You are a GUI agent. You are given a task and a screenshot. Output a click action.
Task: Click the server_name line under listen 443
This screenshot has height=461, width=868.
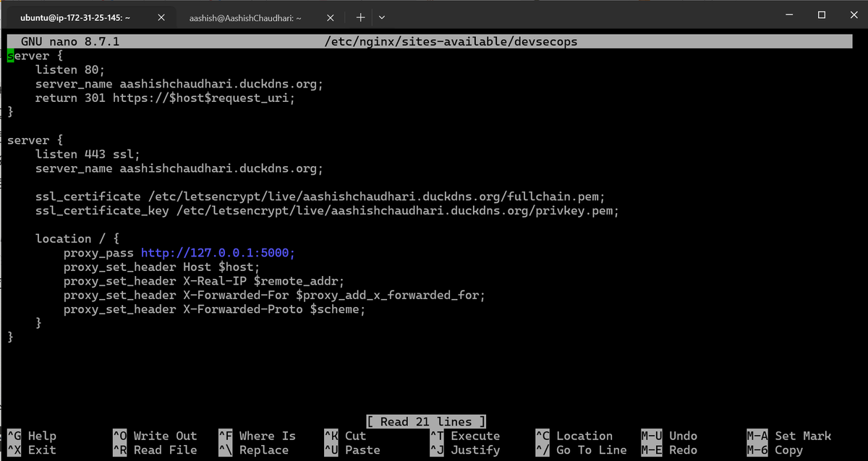(179, 168)
